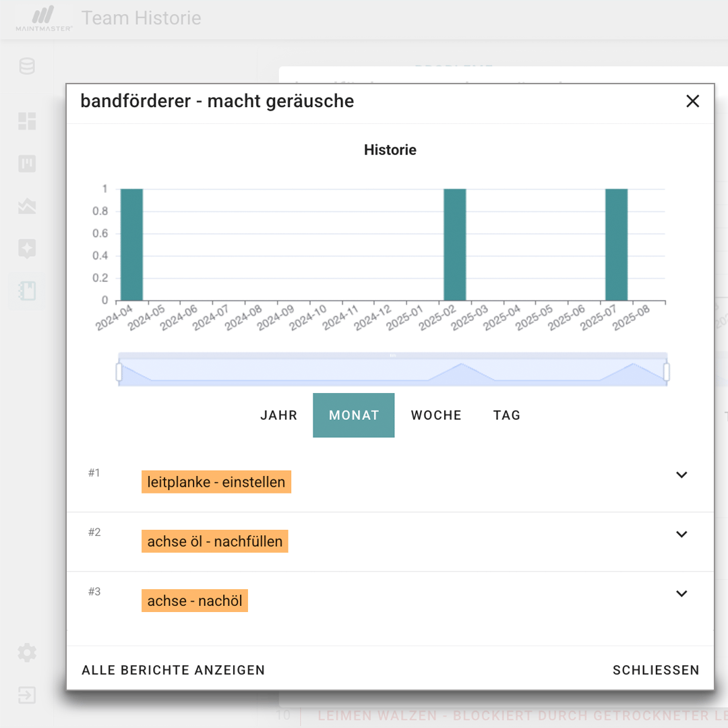Expand the achse - nachöl entry
This screenshot has width=728, height=728.
[x=681, y=594]
